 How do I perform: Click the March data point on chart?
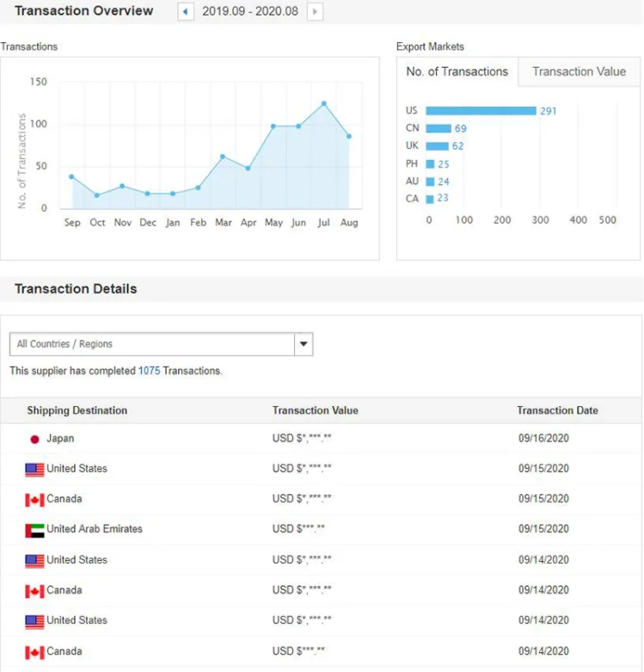pyautogui.click(x=223, y=157)
